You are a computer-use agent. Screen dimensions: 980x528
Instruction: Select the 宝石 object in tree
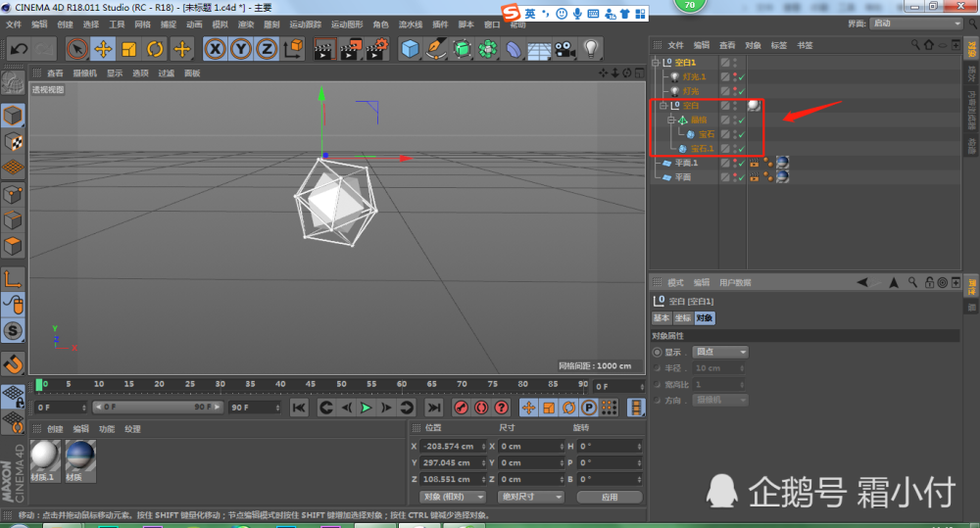[x=707, y=134]
